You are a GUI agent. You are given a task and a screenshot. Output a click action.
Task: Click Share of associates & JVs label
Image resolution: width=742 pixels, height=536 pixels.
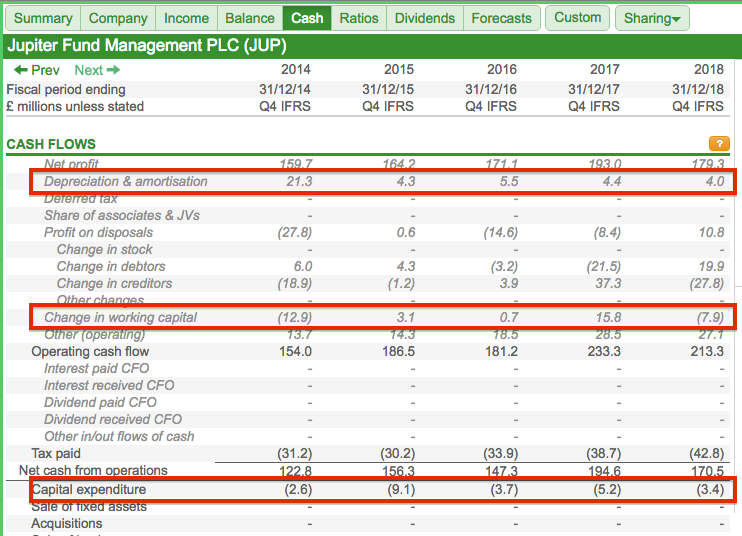click(x=122, y=216)
